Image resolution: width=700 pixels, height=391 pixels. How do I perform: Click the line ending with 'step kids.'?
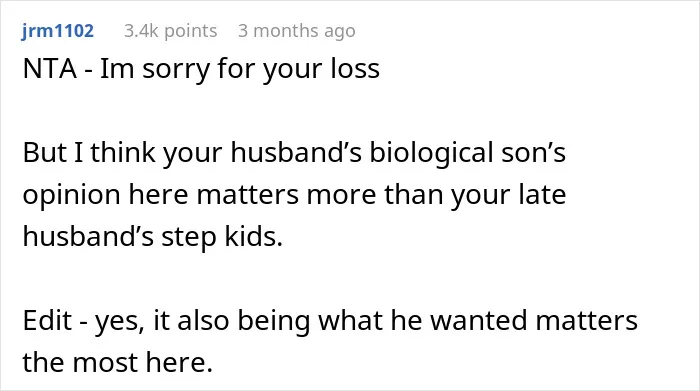pyautogui.click(x=153, y=236)
